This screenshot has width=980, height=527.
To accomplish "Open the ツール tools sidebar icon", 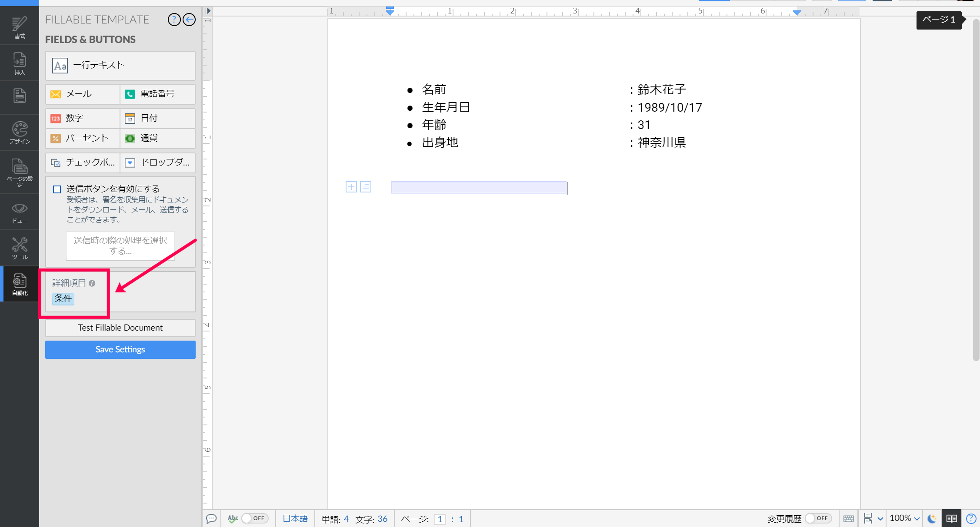I will click(19, 248).
